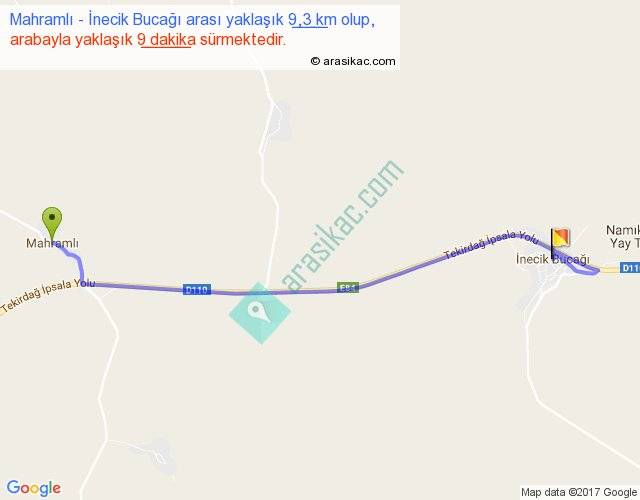Click the Mahramlı place label
The width and height of the screenshot is (640, 500).
click(52, 243)
